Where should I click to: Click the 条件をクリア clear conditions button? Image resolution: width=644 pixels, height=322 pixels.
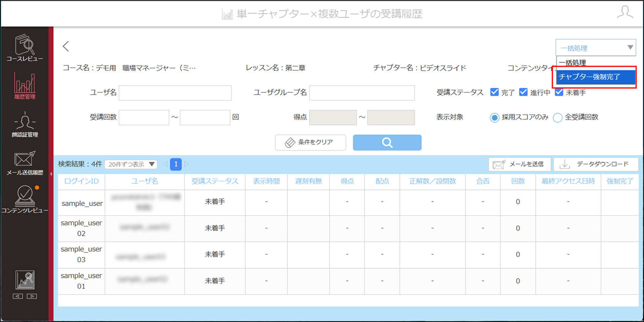click(x=310, y=143)
